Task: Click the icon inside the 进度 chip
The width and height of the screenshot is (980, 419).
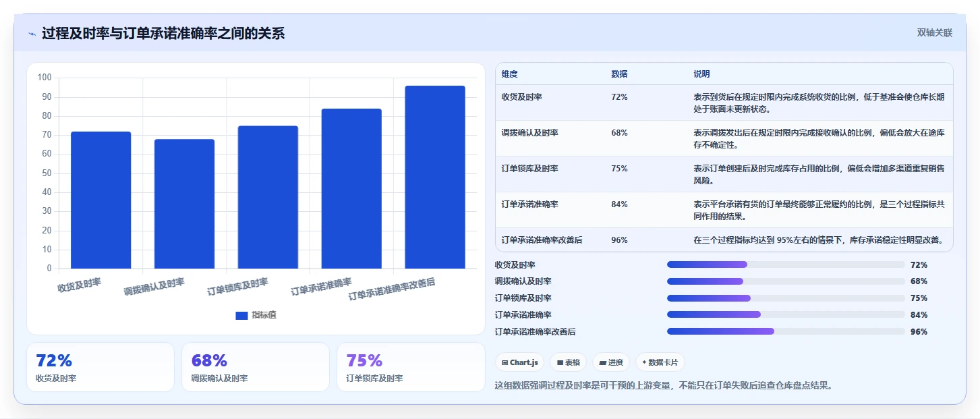Action: click(602, 363)
